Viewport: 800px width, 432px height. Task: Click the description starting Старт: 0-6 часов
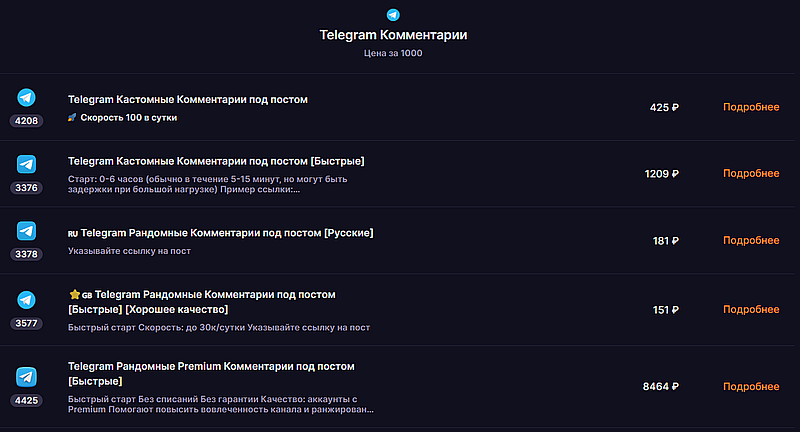click(208, 184)
